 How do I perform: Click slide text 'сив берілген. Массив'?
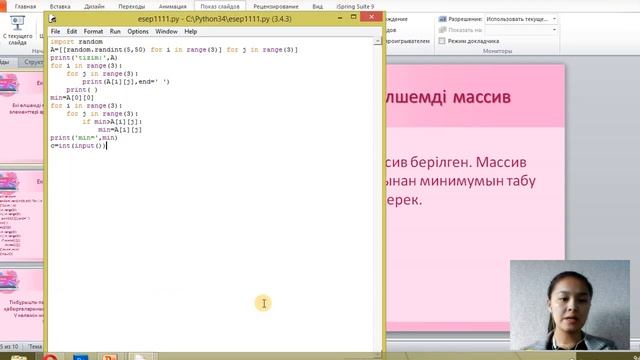[x=456, y=162]
